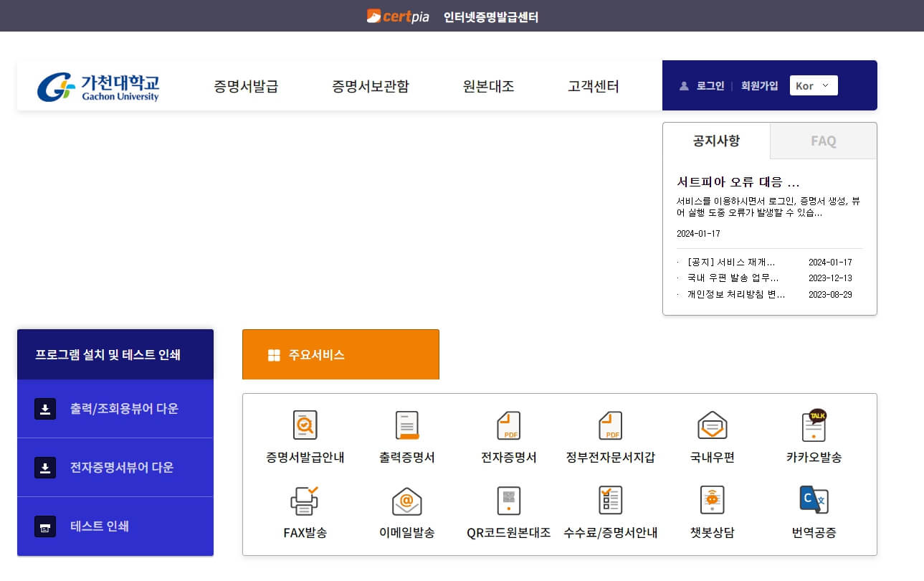924x581 pixels.
Task: Open the 증명서보관함 menu
Action: pyautogui.click(x=371, y=87)
